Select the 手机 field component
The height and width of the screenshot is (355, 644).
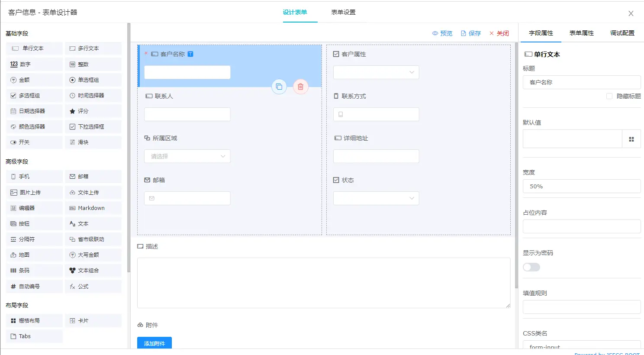pos(35,177)
